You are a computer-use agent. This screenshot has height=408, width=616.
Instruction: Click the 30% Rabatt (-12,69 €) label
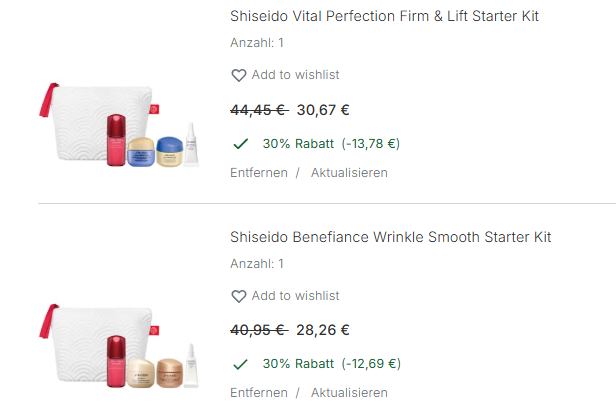tap(331, 365)
